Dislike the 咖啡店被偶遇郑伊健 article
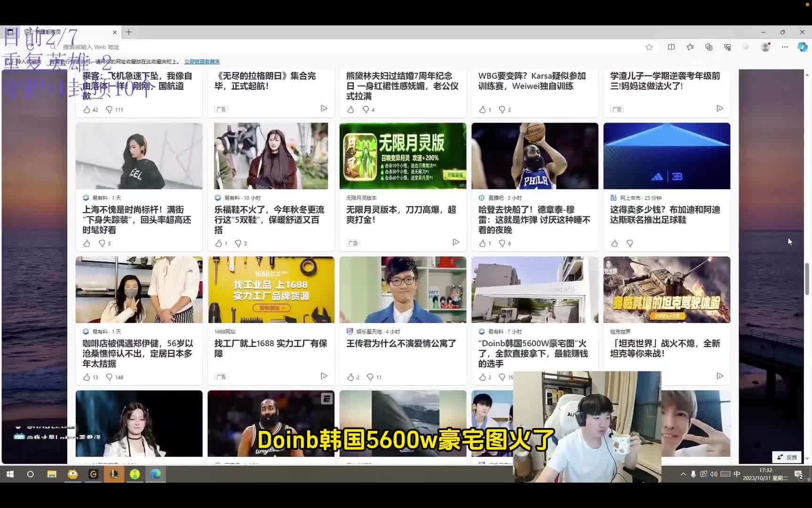 [x=109, y=377]
